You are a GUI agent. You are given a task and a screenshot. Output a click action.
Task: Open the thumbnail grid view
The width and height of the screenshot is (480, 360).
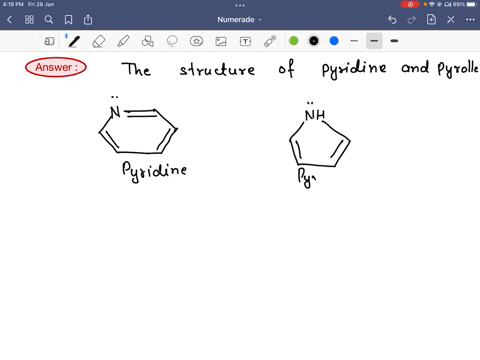(29, 20)
